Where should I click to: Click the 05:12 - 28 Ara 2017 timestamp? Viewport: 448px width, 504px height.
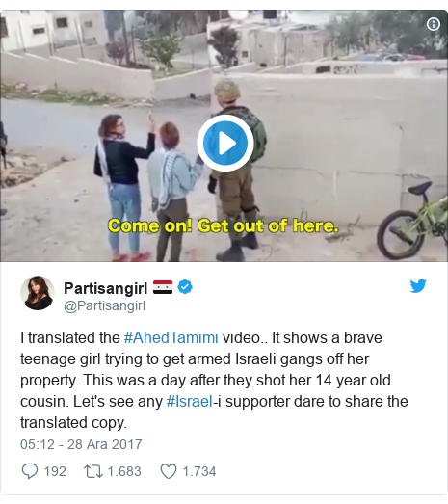(81, 444)
